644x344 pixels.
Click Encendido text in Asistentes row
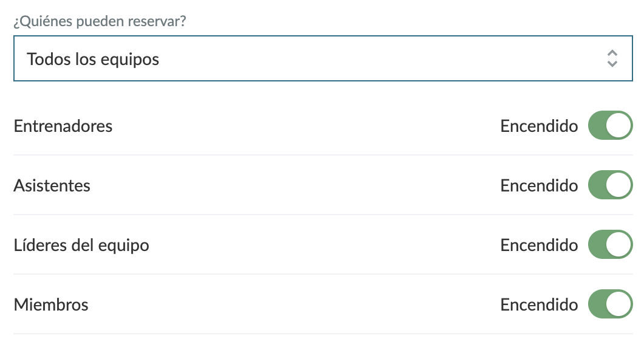[x=539, y=186]
